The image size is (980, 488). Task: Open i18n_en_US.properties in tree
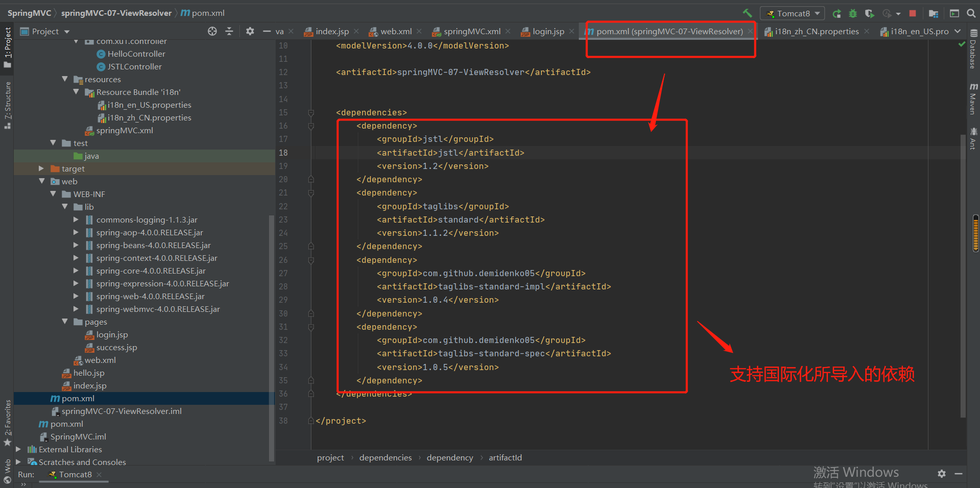point(149,105)
